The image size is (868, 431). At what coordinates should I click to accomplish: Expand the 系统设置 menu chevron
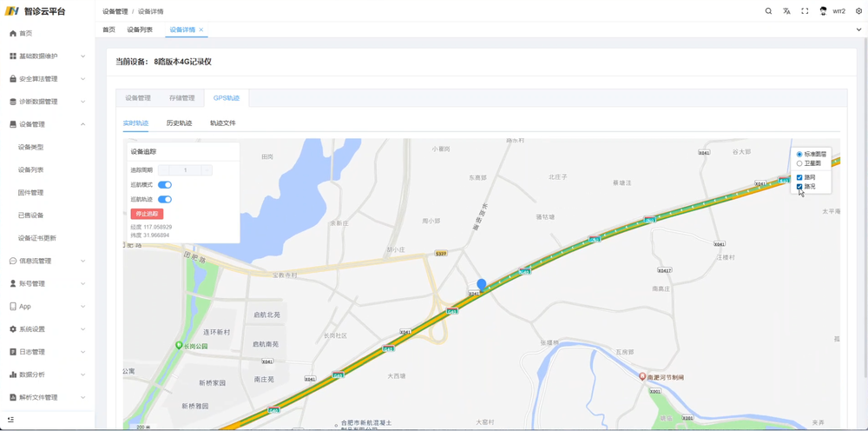click(83, 328)
